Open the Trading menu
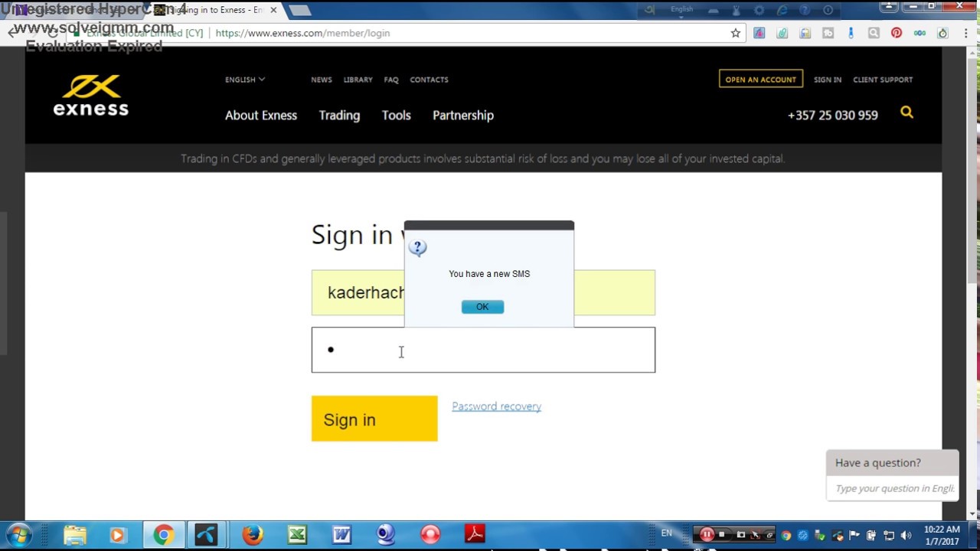This screenshot has width=980, height=551. tap(339, 116)
